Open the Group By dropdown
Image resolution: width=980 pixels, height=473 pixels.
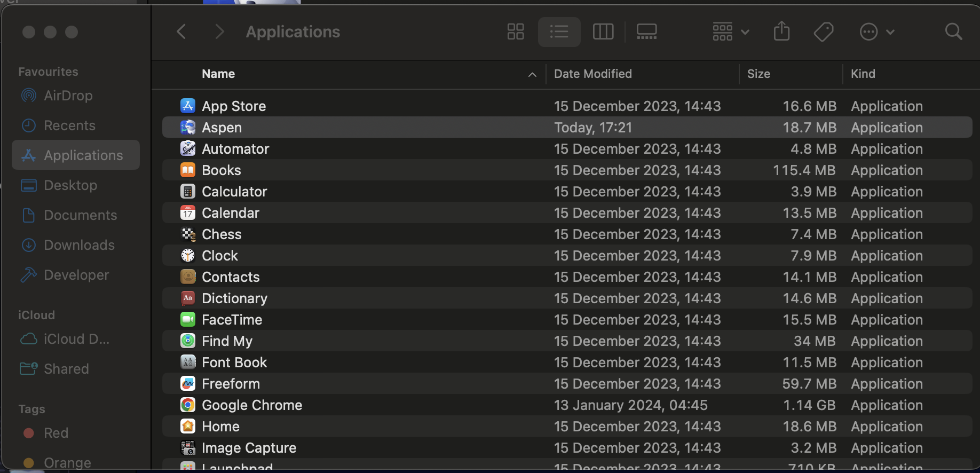click(x=731, y=32)
